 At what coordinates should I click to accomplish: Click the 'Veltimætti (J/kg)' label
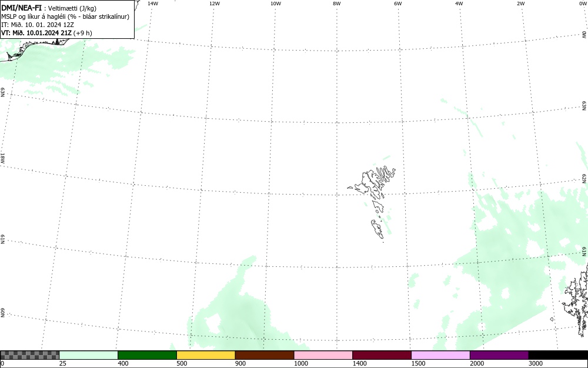[x=72, y=8]
